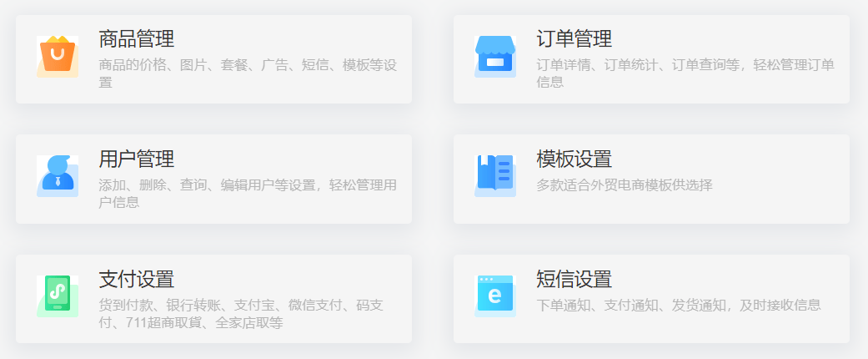Open the 模板设置 heading

(574, 159)
